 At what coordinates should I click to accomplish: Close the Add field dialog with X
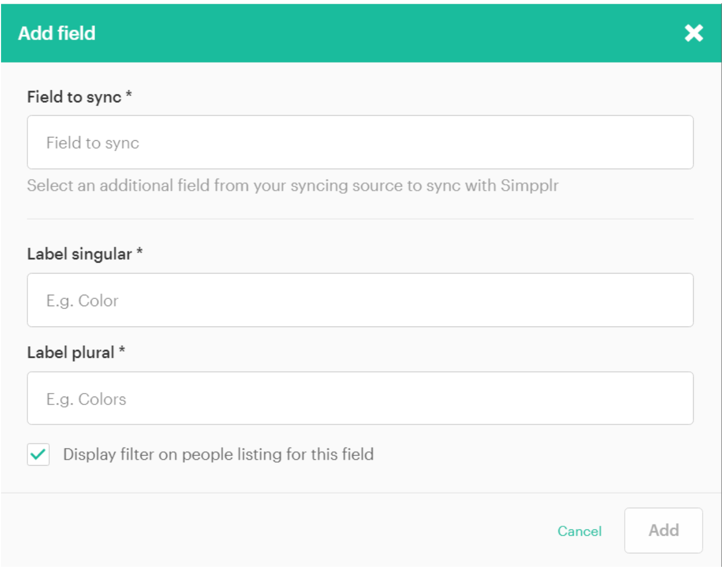(x=694, y=33)
